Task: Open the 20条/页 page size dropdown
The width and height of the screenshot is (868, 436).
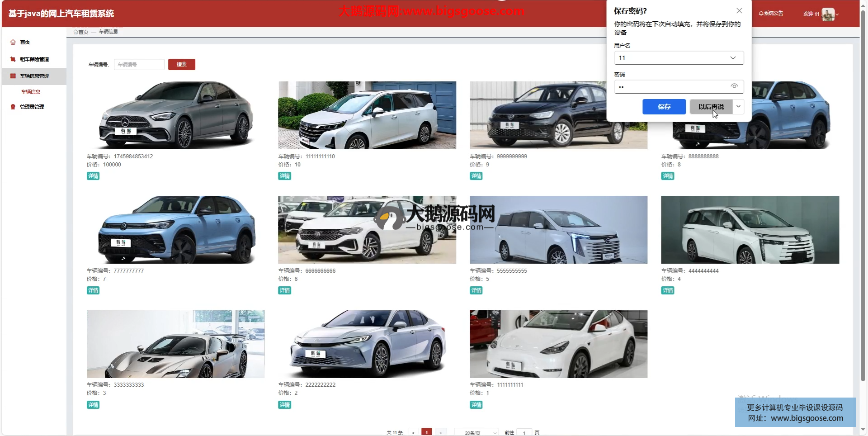Action: coord(476,432)
